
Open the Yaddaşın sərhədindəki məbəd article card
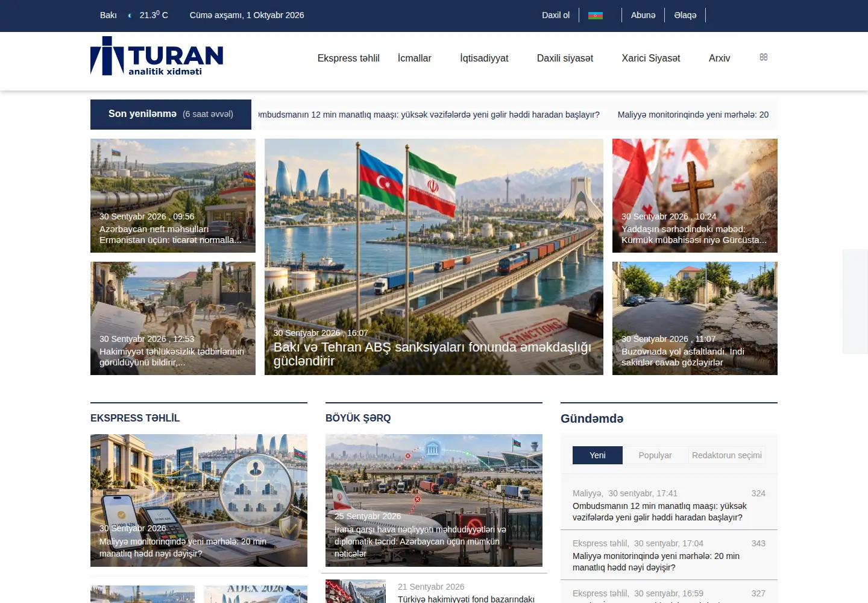[695, 195]
